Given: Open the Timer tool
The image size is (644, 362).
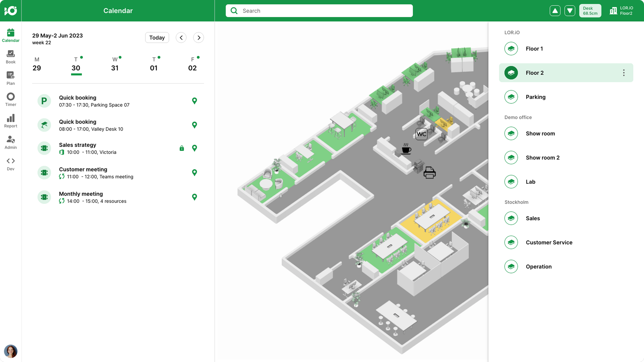Looking at the screenshot, I should (11, 100).
